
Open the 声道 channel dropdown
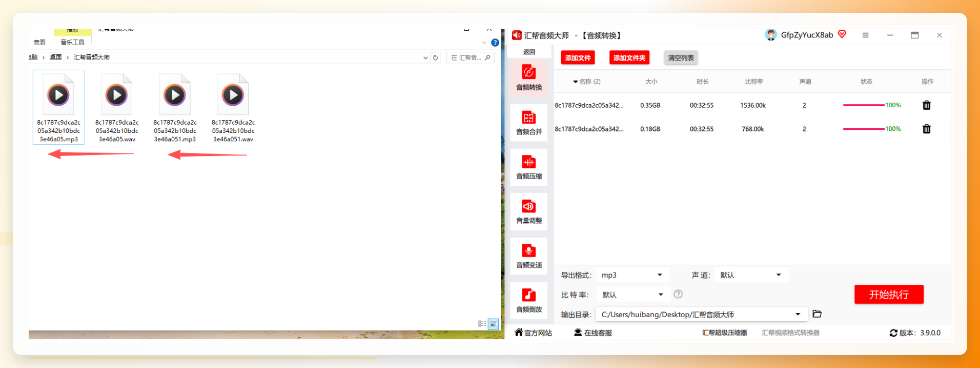pyautogui.click(x=751, y=275)
